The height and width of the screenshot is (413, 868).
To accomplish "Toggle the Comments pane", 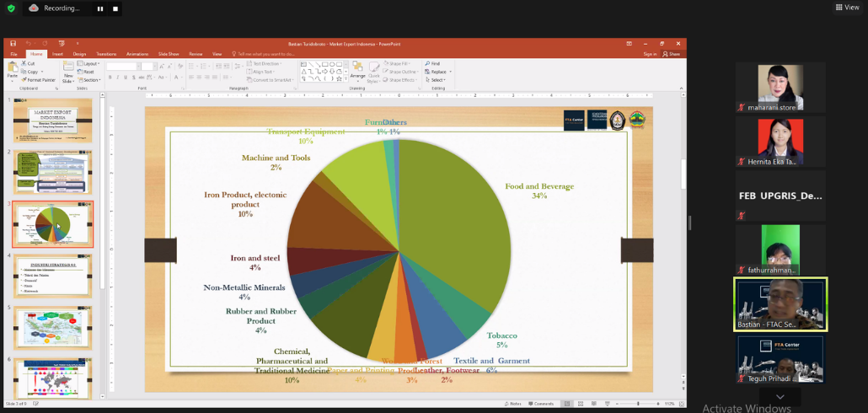I will point(542,404).
